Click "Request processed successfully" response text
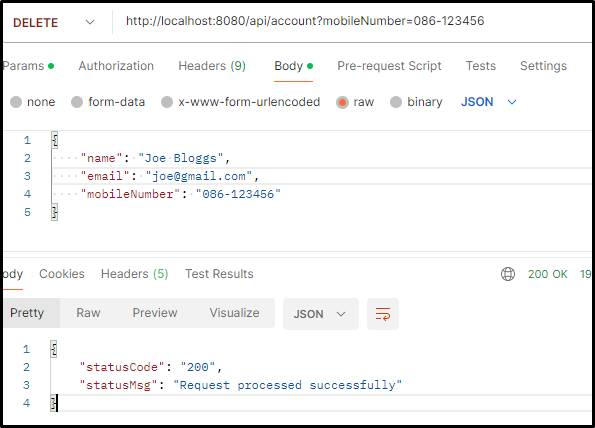Viewport: 595px width, 428px height. [x=287, y=386]
